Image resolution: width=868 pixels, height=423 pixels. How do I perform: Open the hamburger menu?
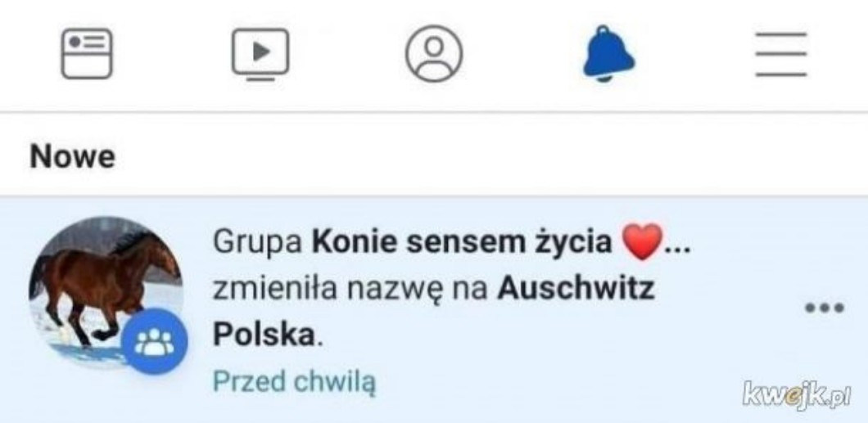pos(781,54)
